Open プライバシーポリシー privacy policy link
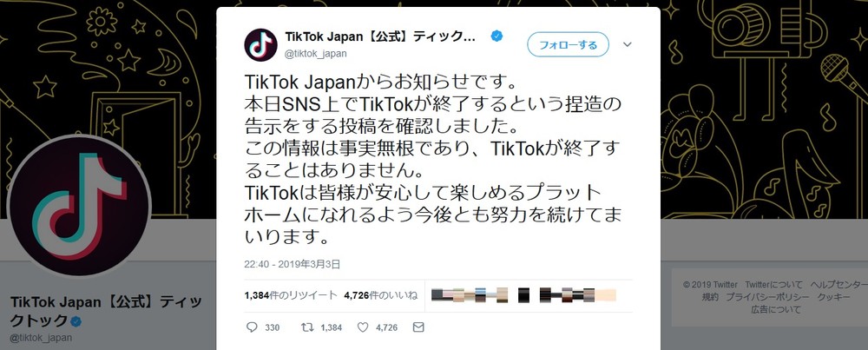Screen dimensions: 868x350 (766, 297)
